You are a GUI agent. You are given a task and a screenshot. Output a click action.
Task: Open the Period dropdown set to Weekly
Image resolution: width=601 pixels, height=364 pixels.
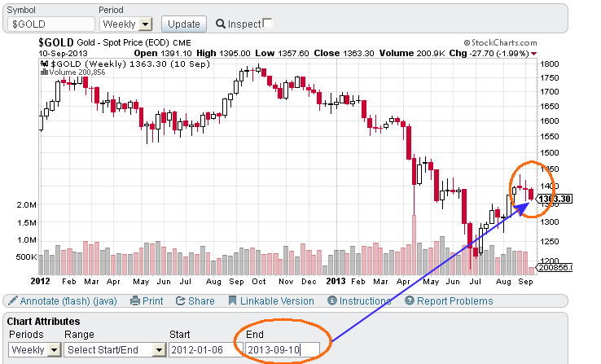coord(126,24)
